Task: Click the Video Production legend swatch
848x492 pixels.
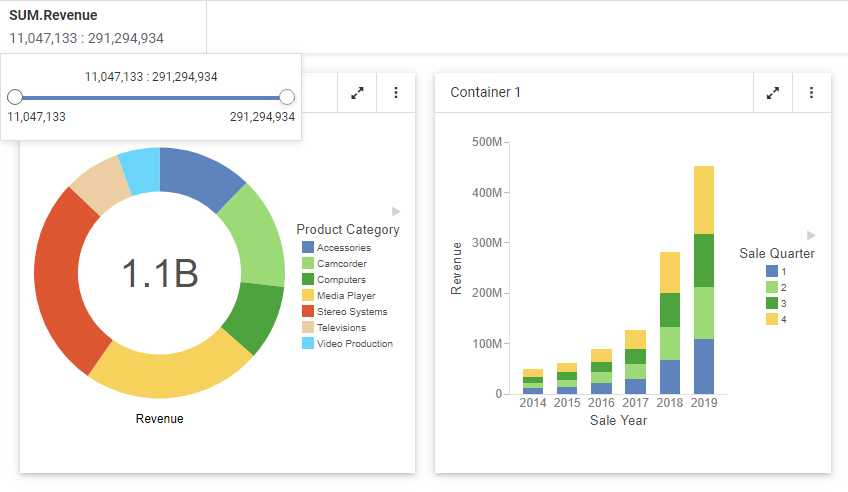Action: (308, 344)
